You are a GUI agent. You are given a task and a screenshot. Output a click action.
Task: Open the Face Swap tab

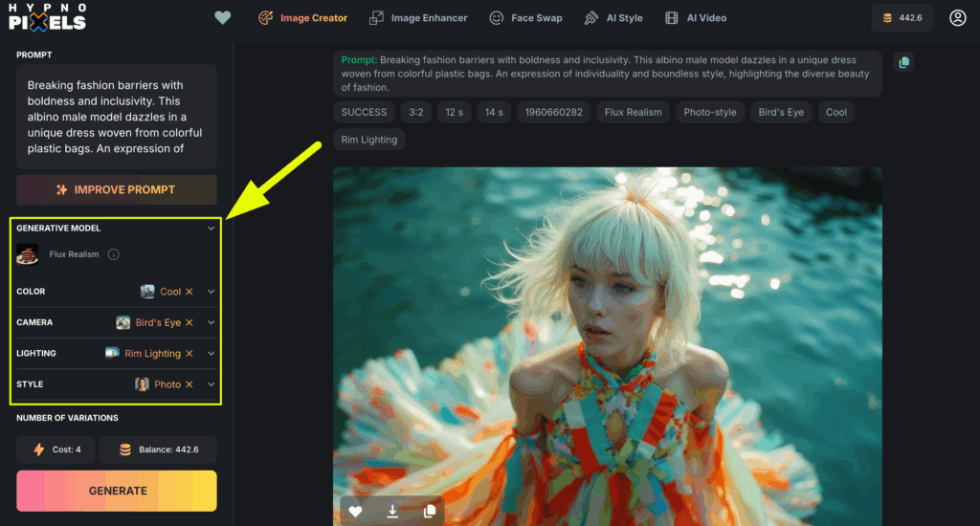[525, 18]
